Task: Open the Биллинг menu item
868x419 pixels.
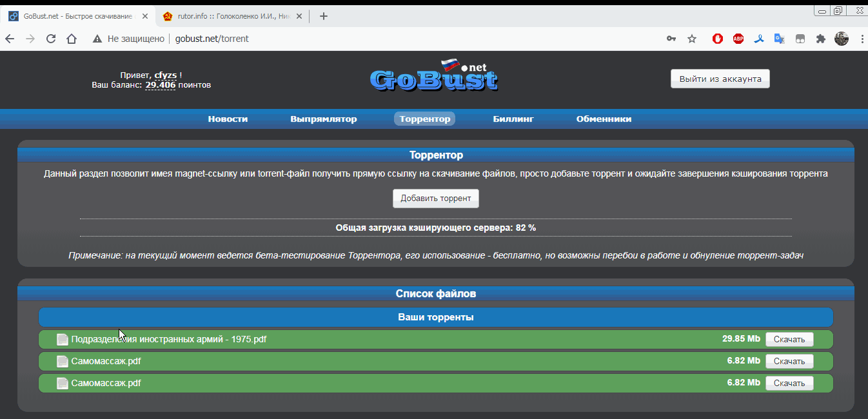Action: (513, 119)
